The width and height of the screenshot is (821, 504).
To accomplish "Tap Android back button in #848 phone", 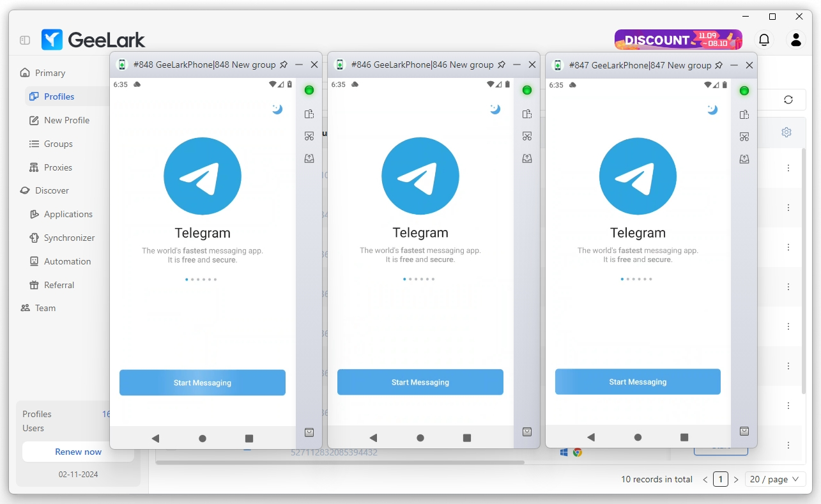I will click(x=155, y=438).
